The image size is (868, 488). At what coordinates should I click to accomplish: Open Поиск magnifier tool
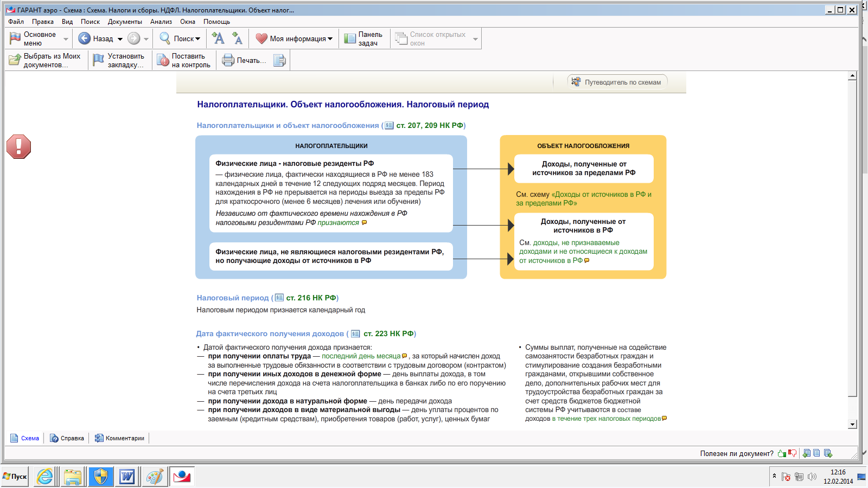pyautogui.click(x=165, y=38)
